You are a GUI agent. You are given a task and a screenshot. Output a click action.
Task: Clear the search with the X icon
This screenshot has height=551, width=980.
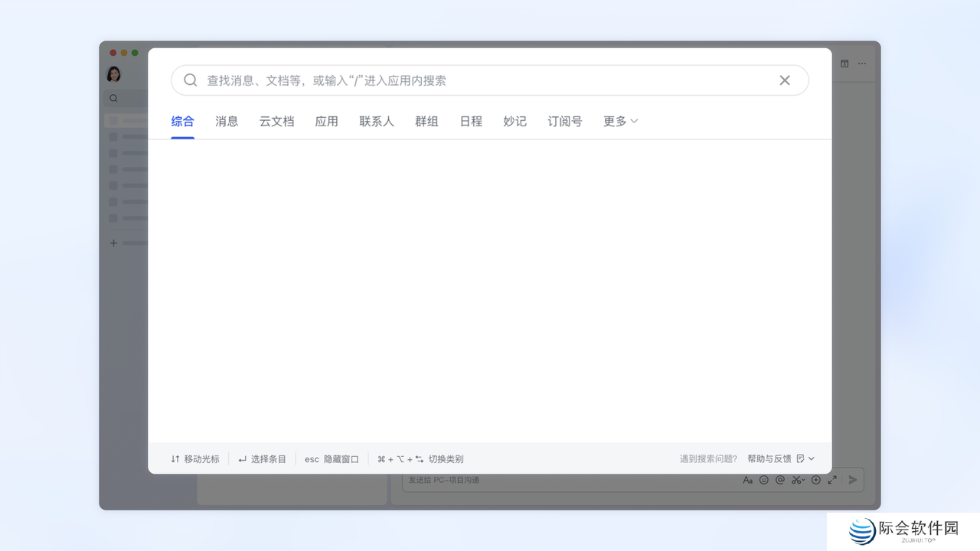pyautogui.click(x=785, y=80)
